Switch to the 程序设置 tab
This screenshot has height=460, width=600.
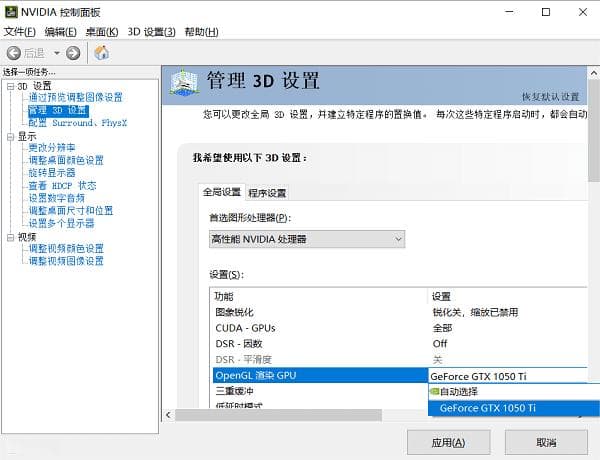tap(267, 193)
